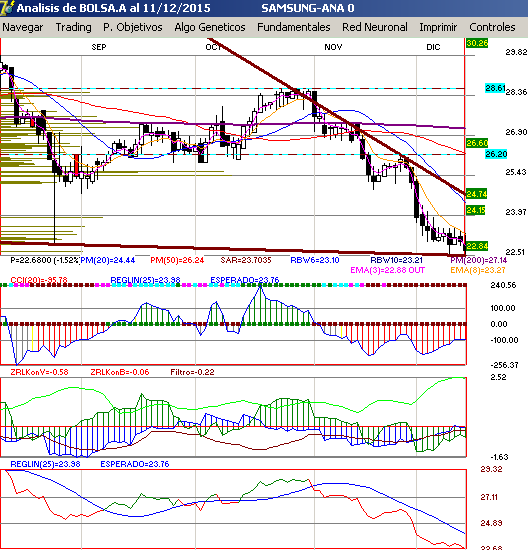Click the DIC month marker

click(x=433, y=47)
